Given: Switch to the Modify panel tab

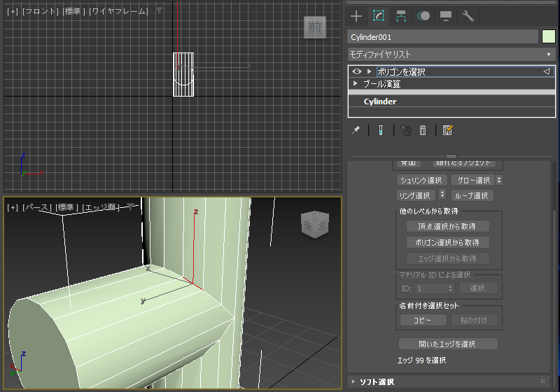Looking at the screenshot, I should click(379, 16).
